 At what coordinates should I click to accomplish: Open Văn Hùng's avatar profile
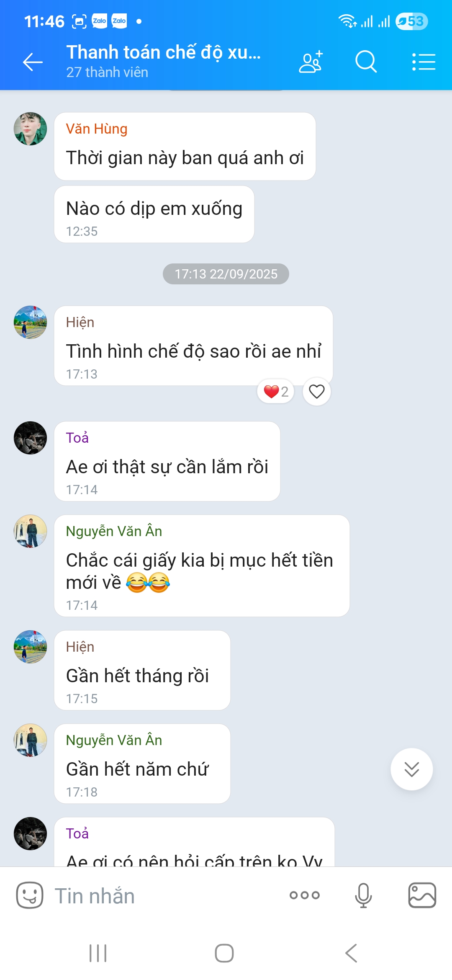click(x=31, y=129)
